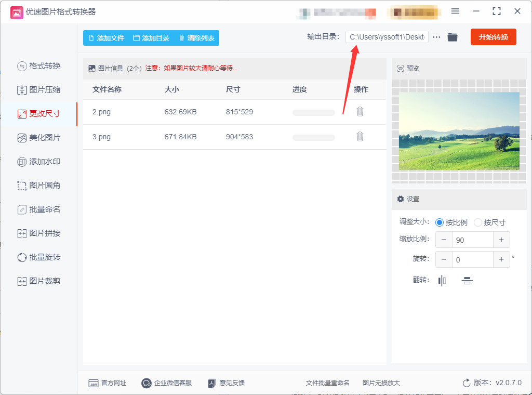Open the three-dots browse output directory button

[436, 37]
